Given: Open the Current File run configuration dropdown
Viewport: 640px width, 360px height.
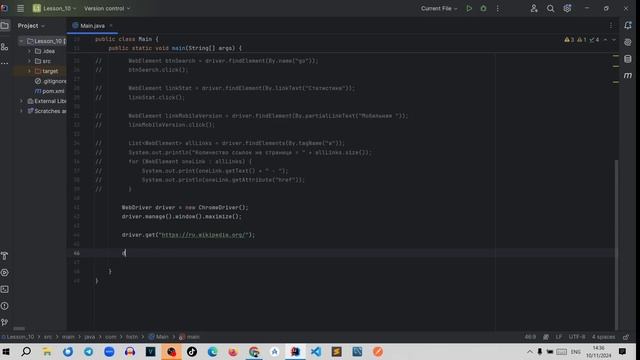Looking at the screenshot, I should 439,8.
